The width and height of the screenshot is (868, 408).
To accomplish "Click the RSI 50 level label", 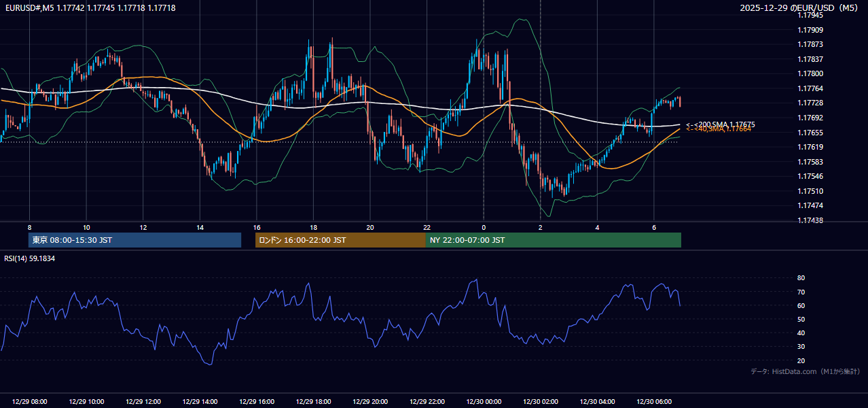I will coord(801,319).
